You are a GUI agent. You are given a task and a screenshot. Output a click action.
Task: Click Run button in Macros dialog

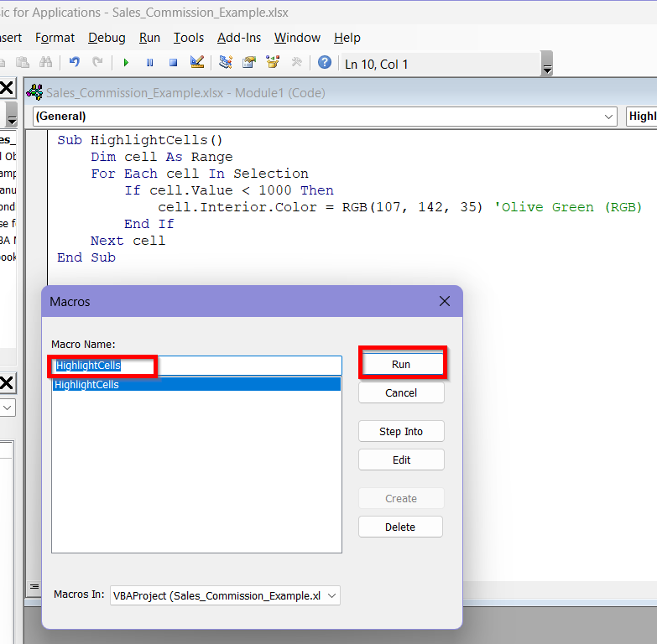401,364
